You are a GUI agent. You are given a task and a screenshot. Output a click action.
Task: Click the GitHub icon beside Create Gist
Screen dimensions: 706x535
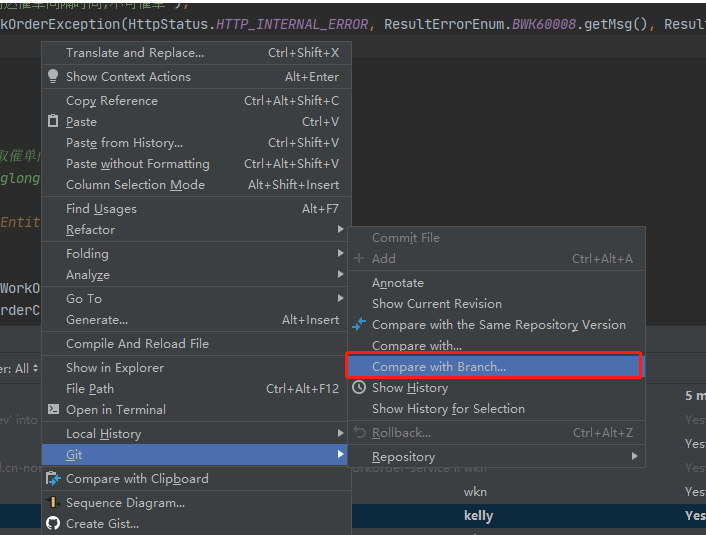pos(53,524)
